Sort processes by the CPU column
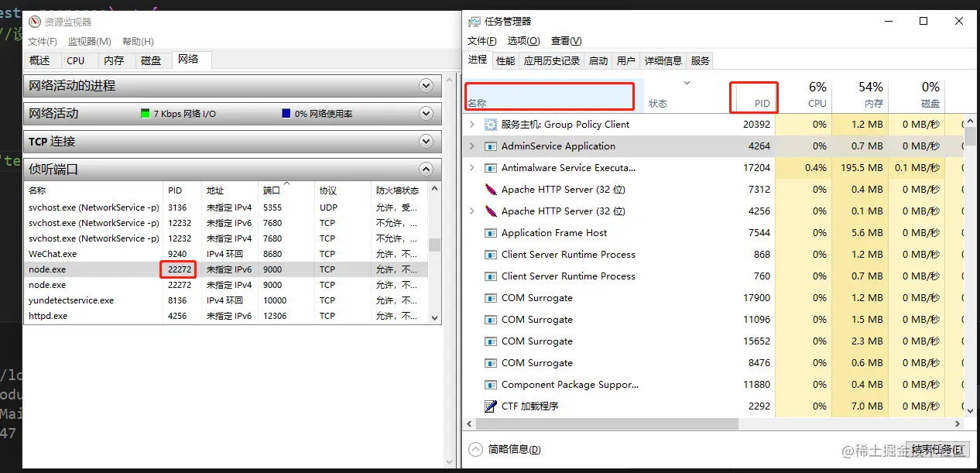This screenshot has height=473, width=980. [803, 94]
